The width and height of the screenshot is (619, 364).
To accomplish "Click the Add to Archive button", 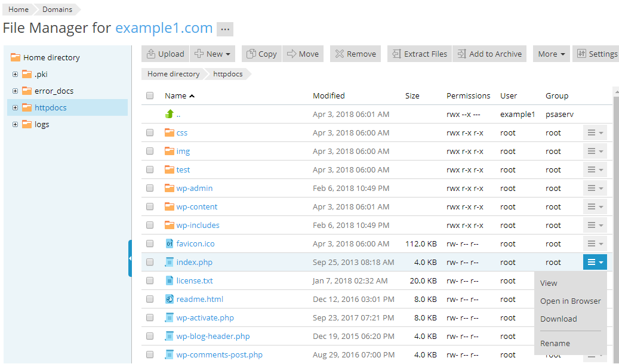I will (x=489, y=54).
